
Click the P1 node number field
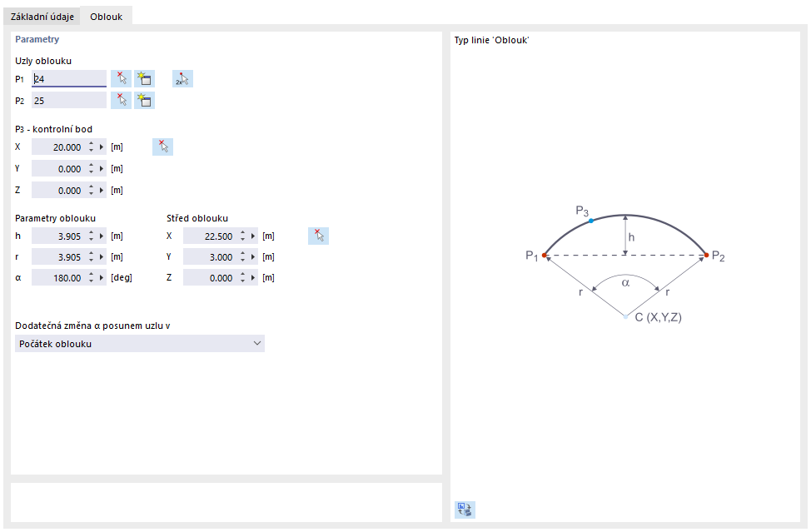(69, 79)
